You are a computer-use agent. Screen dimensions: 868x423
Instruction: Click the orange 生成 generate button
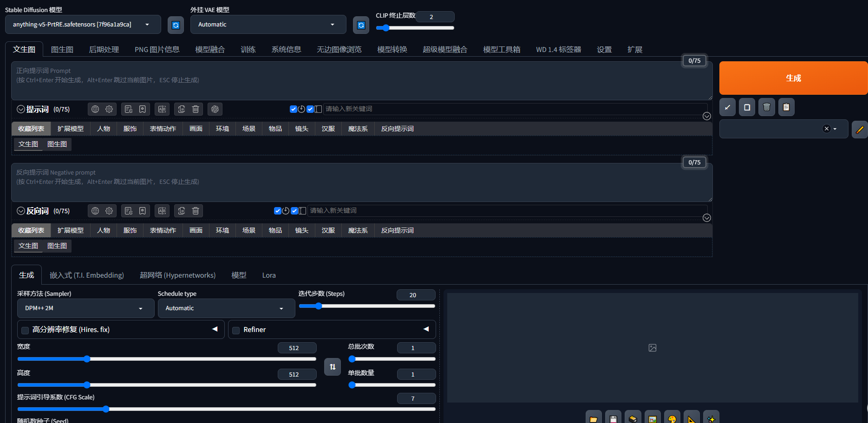[x=793, y=78]
